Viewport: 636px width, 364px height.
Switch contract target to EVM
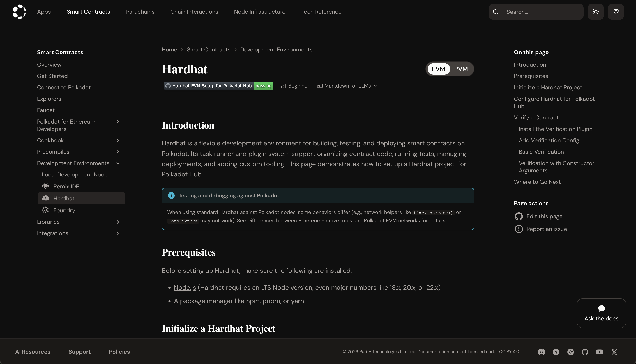(x=438, y=69)
